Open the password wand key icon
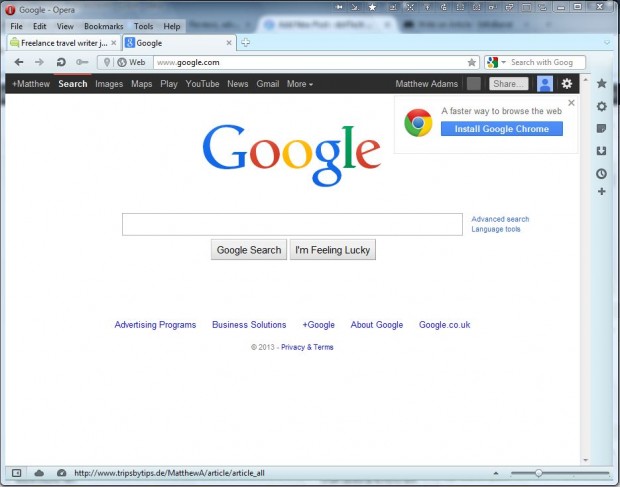The width and height of the screenshot is (620, 487). [82, 62]
